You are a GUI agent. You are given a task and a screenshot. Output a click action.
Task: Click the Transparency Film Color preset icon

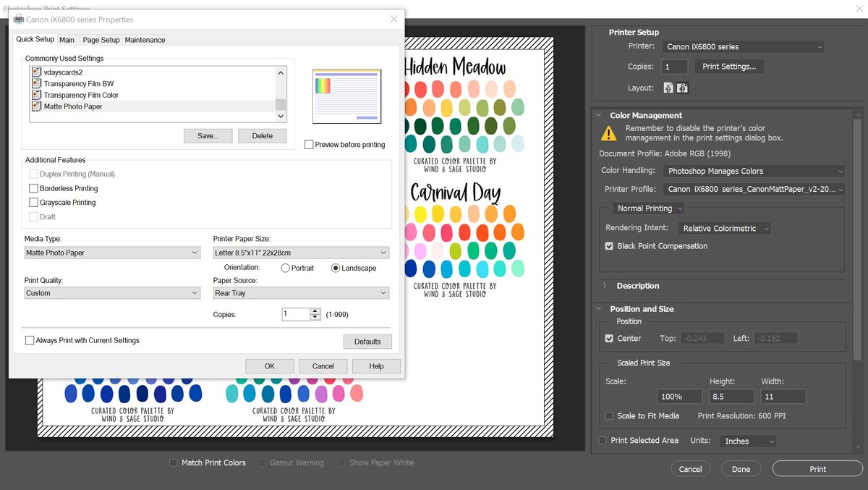tap(36, 95)
